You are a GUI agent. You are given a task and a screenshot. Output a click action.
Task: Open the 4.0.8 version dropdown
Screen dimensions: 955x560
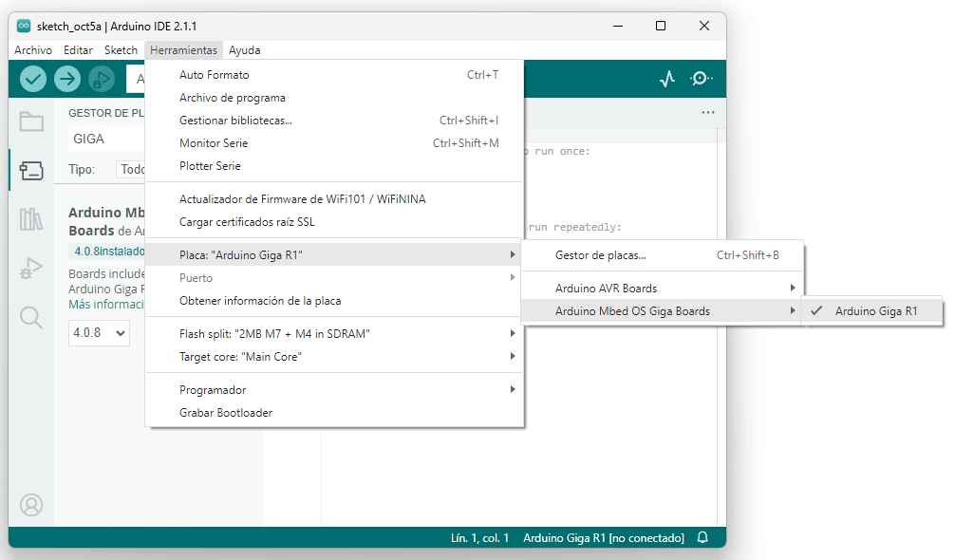click(x=99, y=332)
